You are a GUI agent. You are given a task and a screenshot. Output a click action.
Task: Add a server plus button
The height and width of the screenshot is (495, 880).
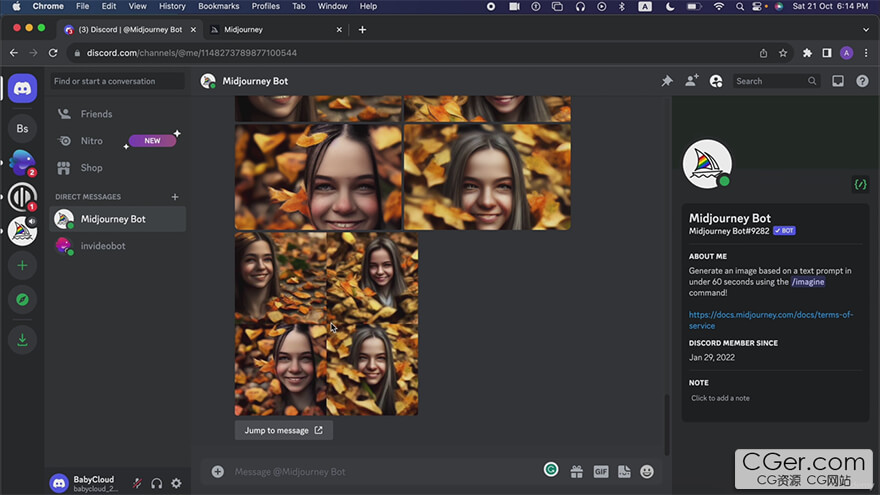click(22, 265)
